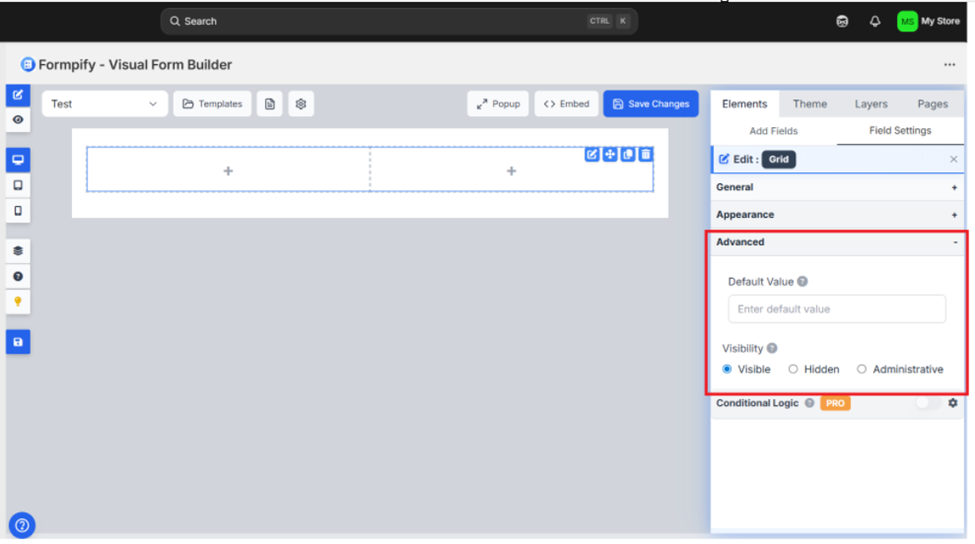Viewport: 975px width, 544px height.
Task: Click the Default Value input field
Action: point(836,309)
